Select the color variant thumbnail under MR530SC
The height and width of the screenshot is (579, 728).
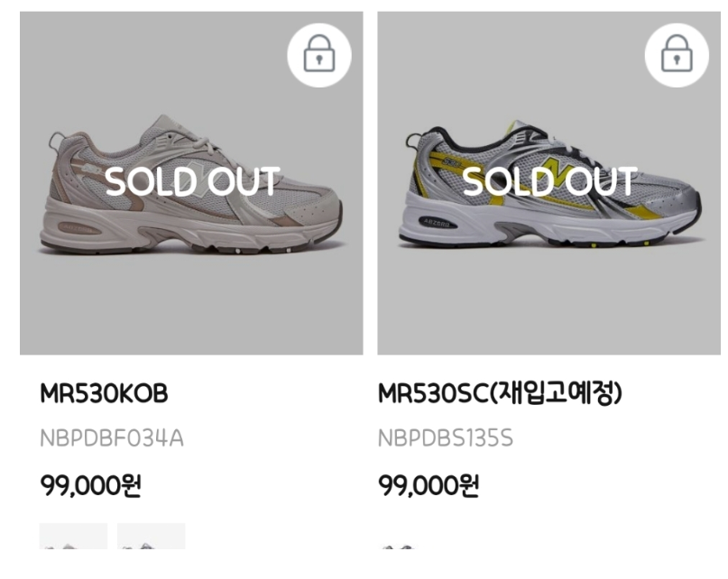pyautogui.click(x=398, y=546)
